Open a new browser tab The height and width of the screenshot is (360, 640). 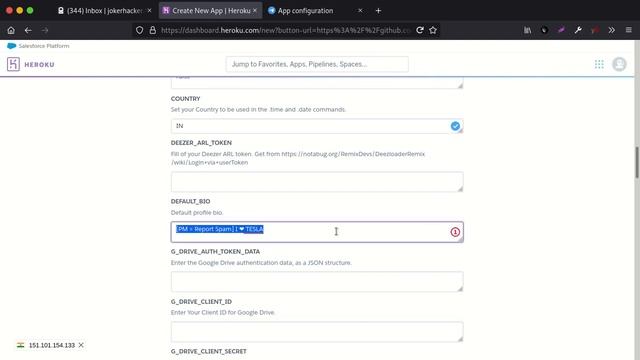378,11
